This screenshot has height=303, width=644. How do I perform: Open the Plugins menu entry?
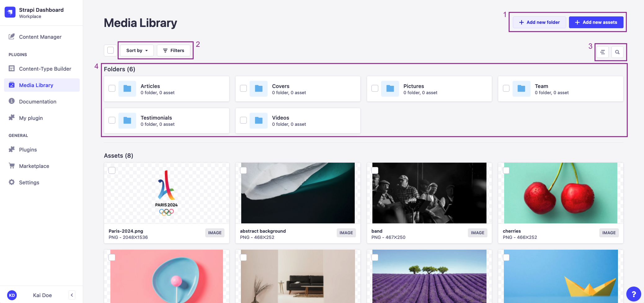tap(28, 149)
